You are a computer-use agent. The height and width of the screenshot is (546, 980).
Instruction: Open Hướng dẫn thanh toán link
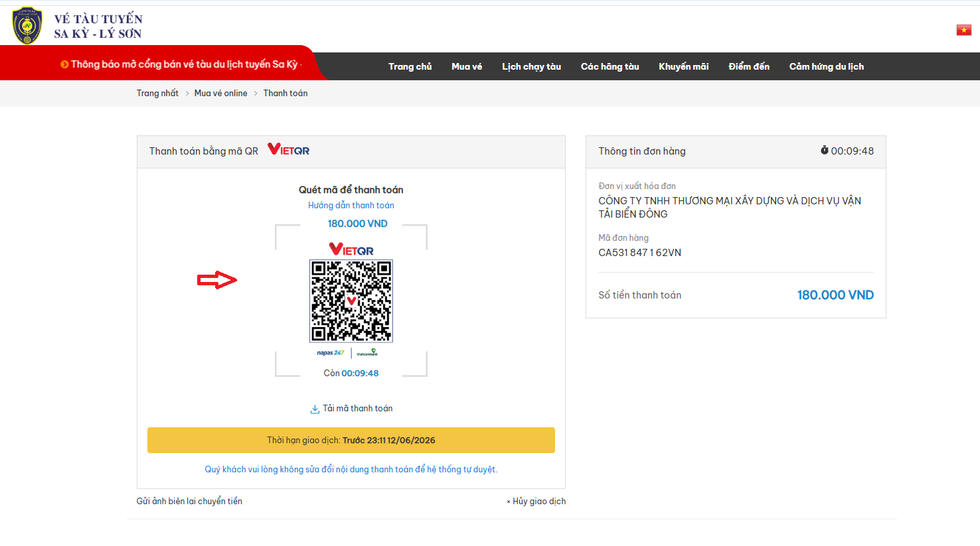351,206
